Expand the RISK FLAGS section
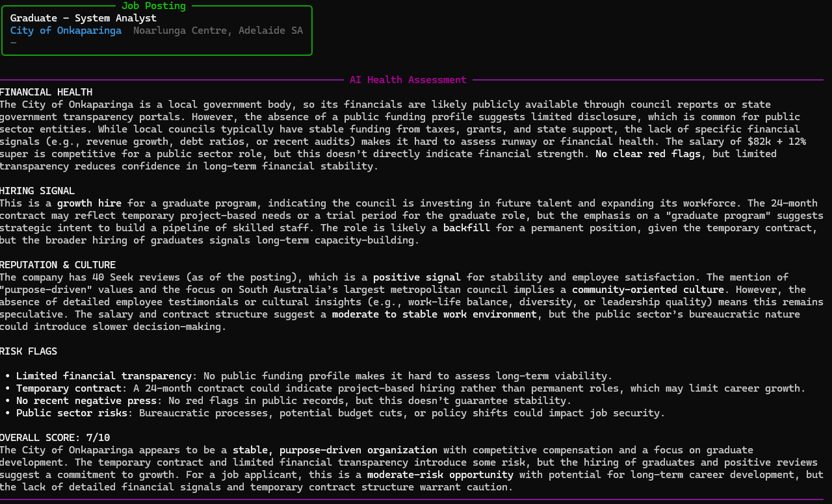This screenshot has width=832, height=504. point(28,350)
